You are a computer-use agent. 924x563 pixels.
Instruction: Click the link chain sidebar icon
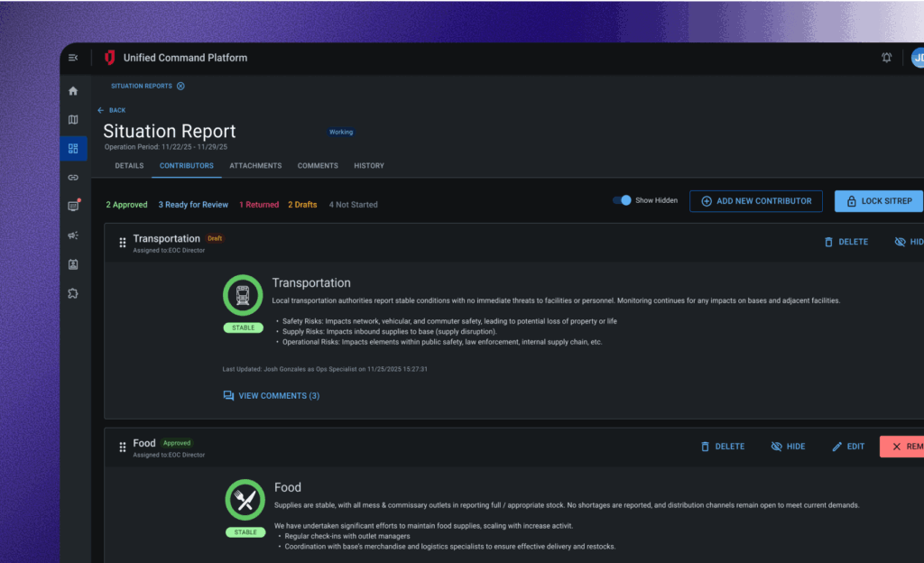[73, 178]
